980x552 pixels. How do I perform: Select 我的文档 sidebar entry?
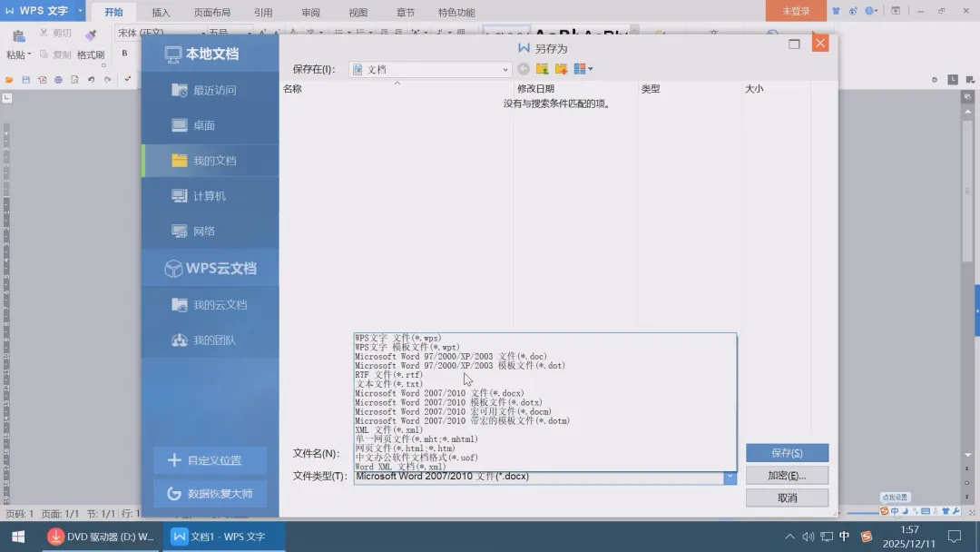point(211,161)
